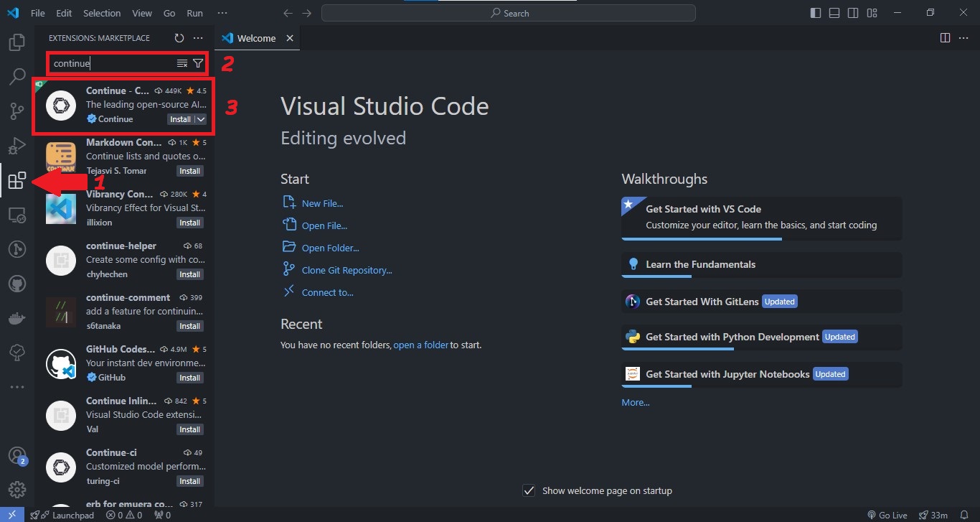
Task: Open the Source Control view
Action: (17, 111)
